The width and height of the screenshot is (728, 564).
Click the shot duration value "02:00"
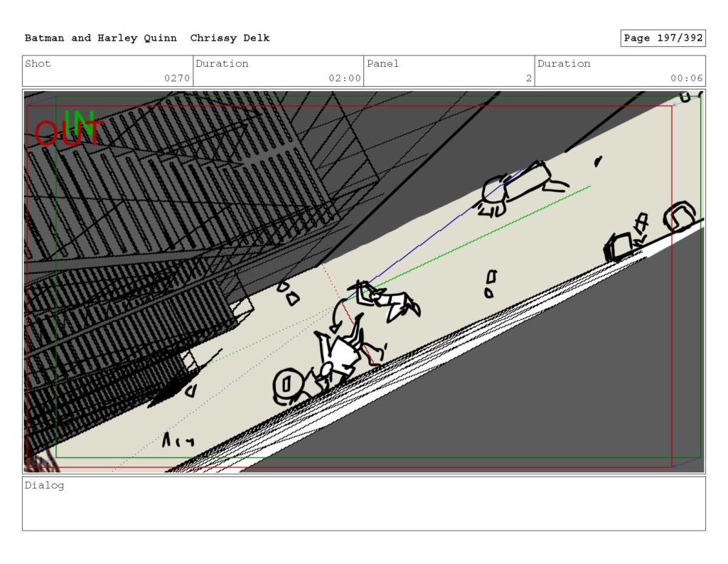tap(345, 78)
